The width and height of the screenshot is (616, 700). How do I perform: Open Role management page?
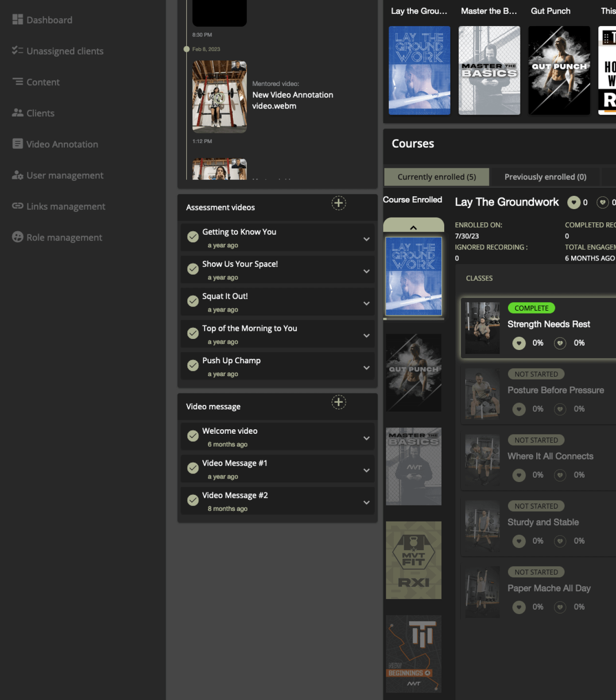(57, 237)
